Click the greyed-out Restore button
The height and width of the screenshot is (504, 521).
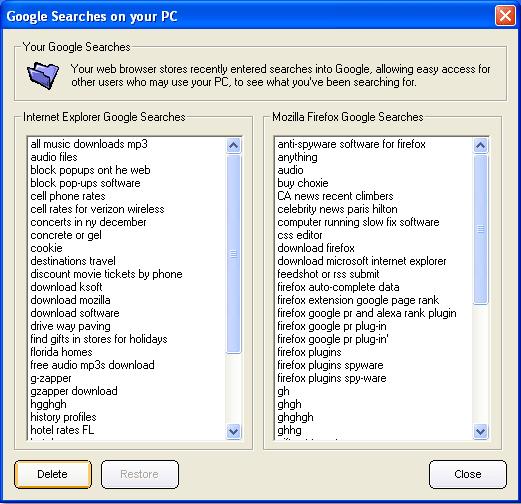(140, 474)
